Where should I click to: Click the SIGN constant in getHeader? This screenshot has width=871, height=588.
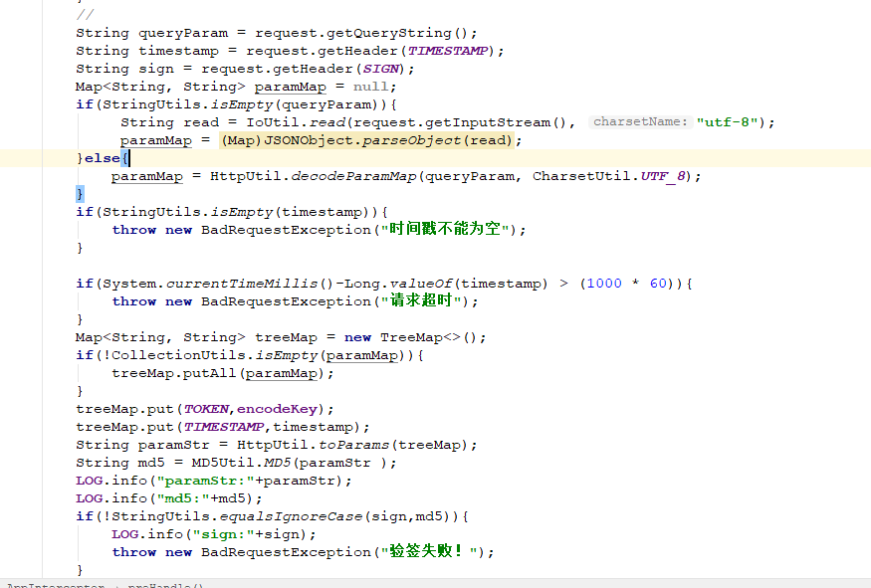pos(380,69)
